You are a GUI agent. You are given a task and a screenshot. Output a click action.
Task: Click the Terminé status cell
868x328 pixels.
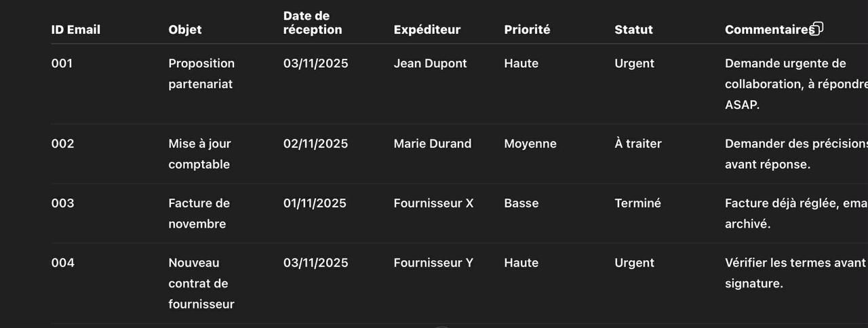637,203
